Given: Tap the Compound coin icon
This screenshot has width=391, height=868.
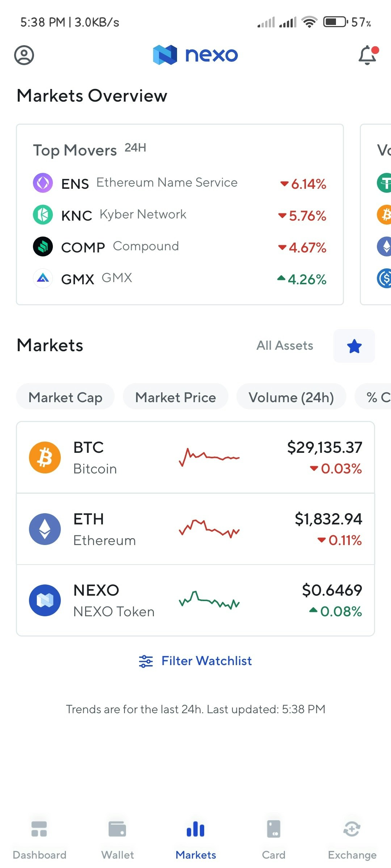Looking at the screenshot, I should [x=43, y=247].
